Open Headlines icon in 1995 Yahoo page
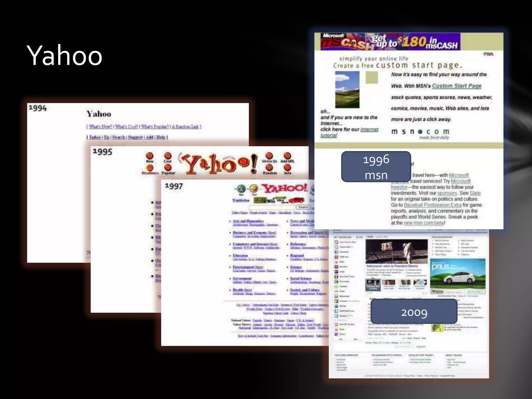532x399 pixels. point(150,169)
